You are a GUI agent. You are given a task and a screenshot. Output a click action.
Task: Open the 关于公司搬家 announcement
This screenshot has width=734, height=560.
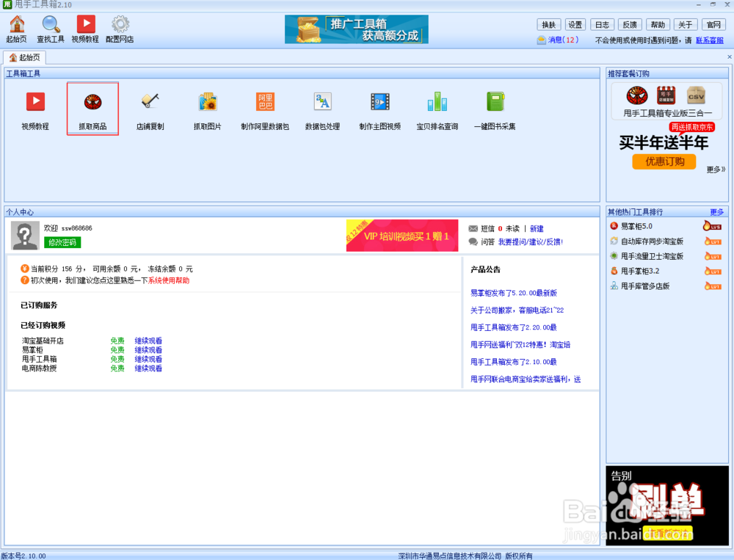(x=517, y=310)
